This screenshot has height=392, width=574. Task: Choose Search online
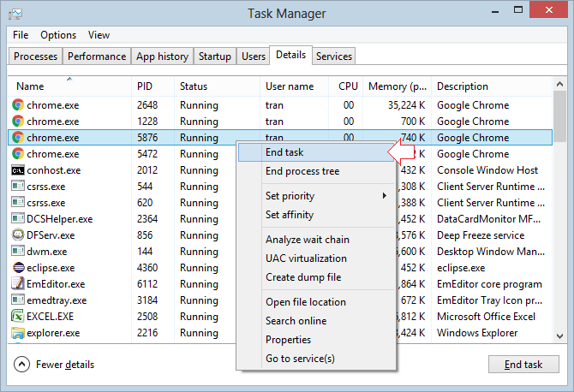click(317, 321)
